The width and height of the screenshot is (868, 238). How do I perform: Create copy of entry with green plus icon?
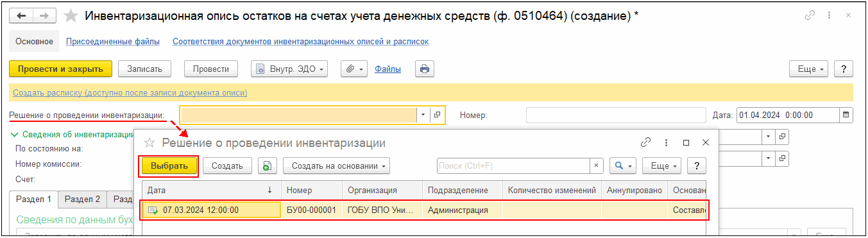coord(268,166)
